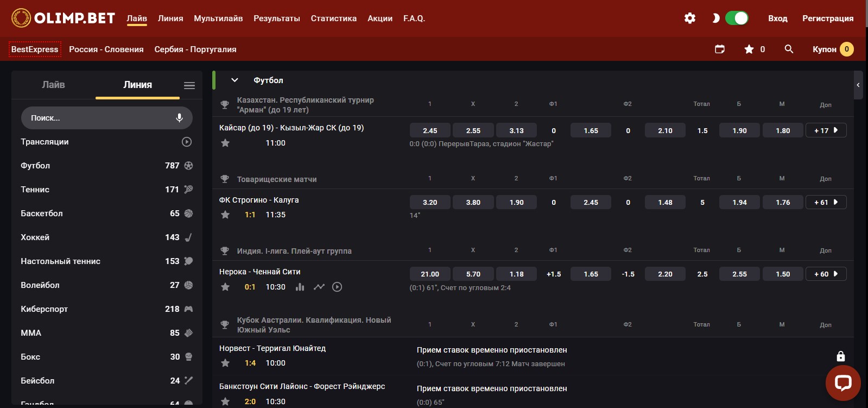The image size is (868, 408).
Task: Click the Баскетбол ball icon
Action: coord(188,214)
